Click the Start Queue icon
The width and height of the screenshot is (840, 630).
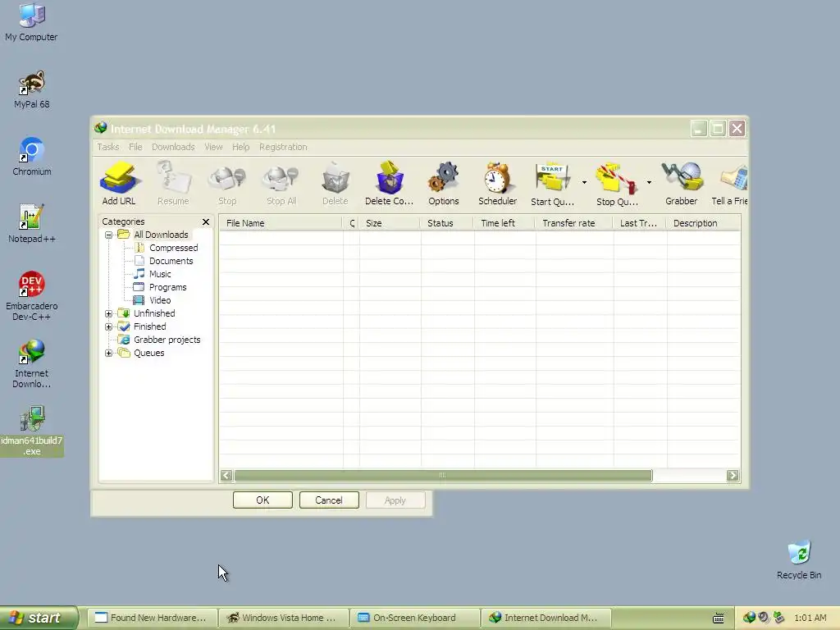coord(552,184)
